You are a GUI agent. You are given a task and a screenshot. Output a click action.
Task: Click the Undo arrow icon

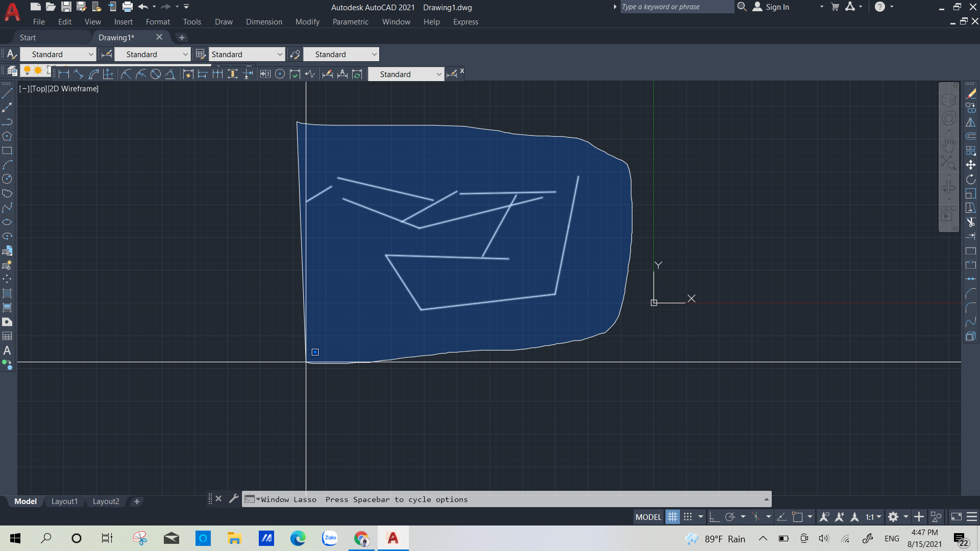click(143, 7)
